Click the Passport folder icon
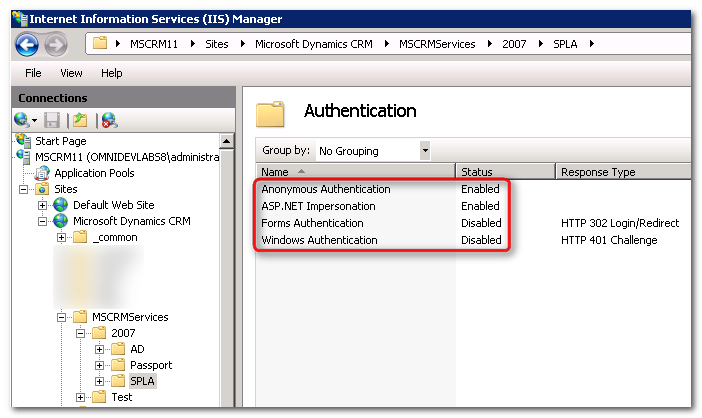The height and width of the screenshot is (418, 702). point(118,365)
